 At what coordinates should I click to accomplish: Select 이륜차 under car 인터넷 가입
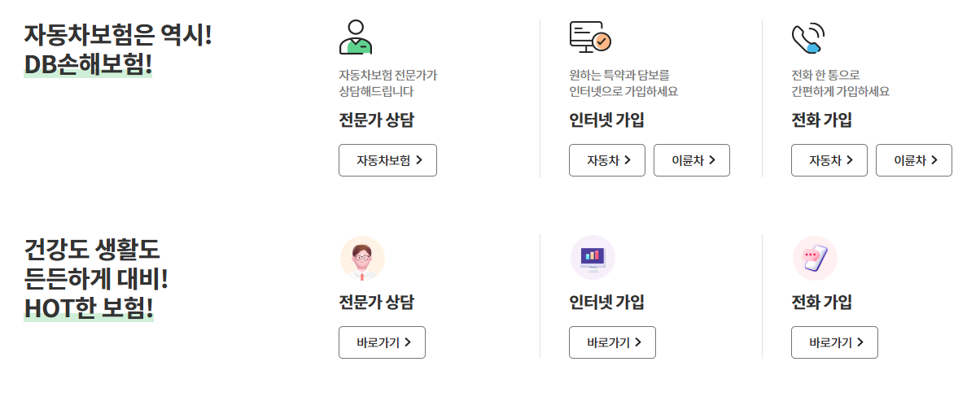(692, 160)
